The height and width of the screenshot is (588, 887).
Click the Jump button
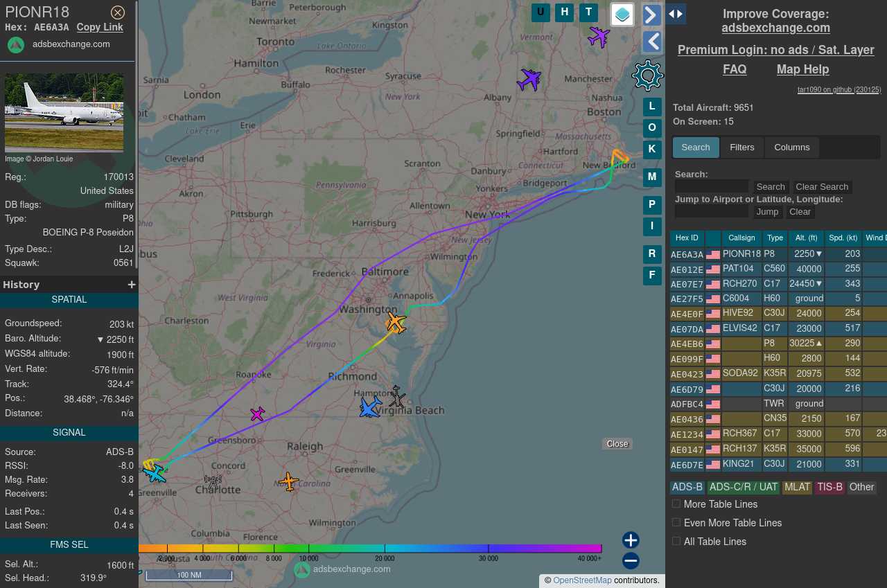point(768,212)
